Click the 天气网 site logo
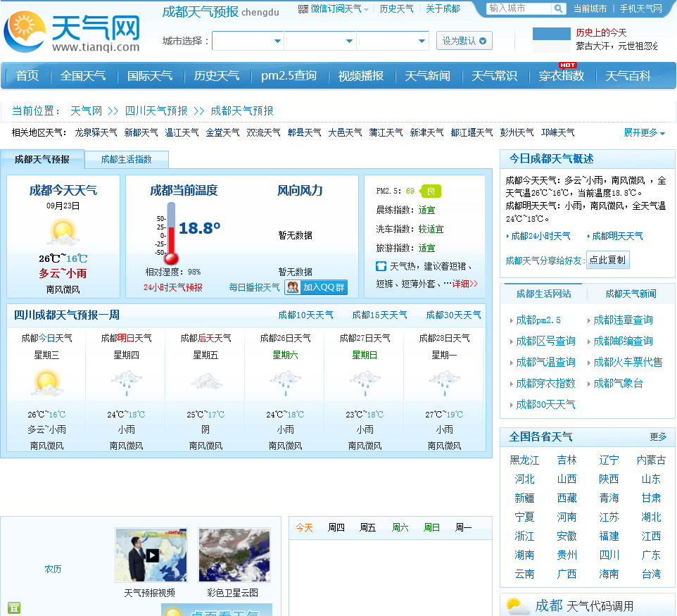This screenshot has width=677, height=616. click(72, 31)
